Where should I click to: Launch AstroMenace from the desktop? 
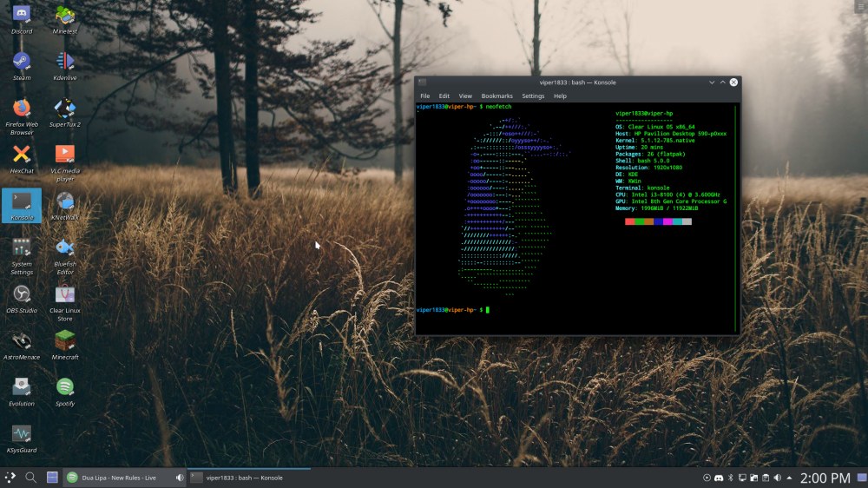22,345
